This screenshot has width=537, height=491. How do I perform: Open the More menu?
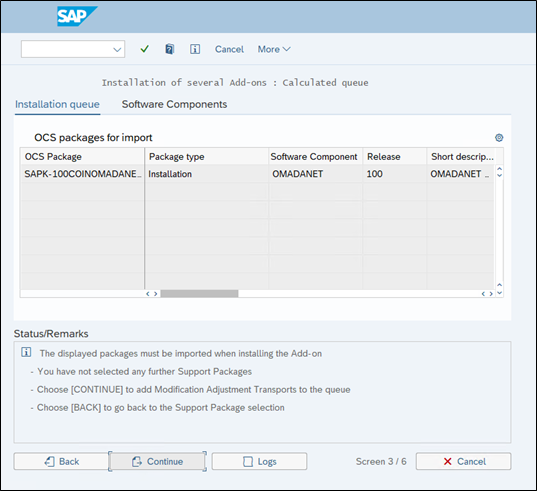[x=274, y=49]
